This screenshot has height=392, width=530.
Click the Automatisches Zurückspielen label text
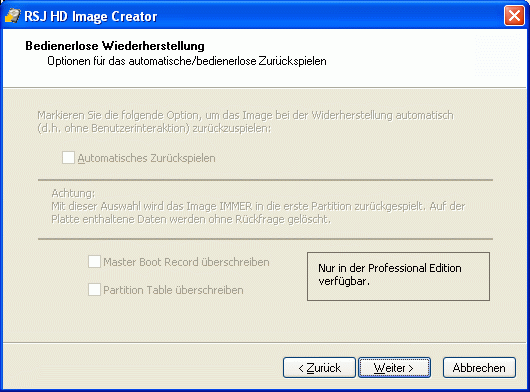147,158
